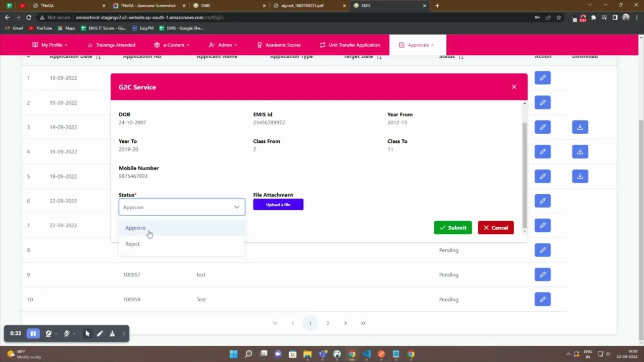Viewport: 644px width, 362px height.
Task: Open File Explorer from taskbar
Action: click(307, 354)
